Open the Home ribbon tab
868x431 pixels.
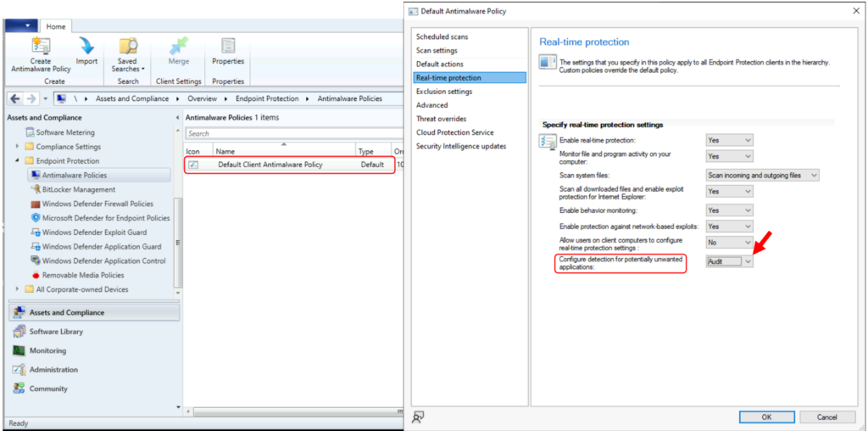[x=55, y=26]
